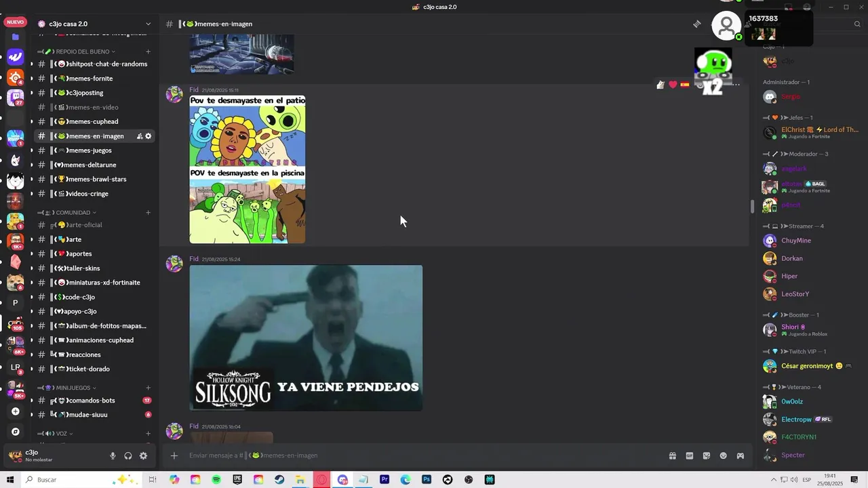Click the search field magnifier
The image size is (868, 488).
pos(857,24)
